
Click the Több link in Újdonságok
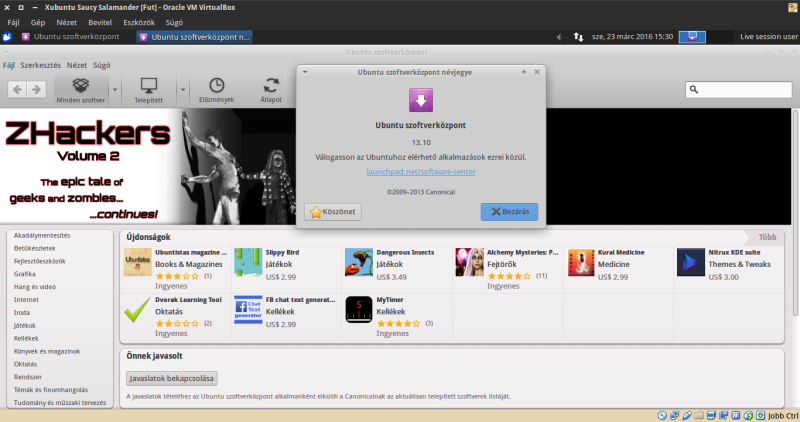pos(767,237)
